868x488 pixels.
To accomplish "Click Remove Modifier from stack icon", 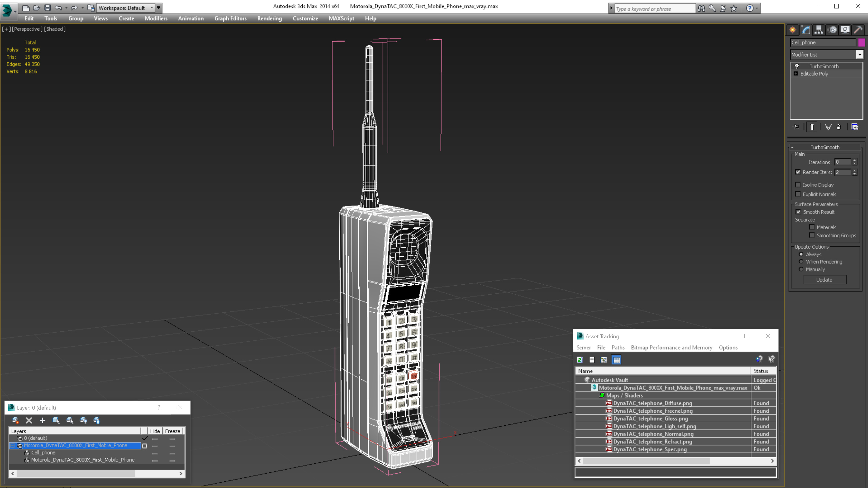I will point(839,127).
